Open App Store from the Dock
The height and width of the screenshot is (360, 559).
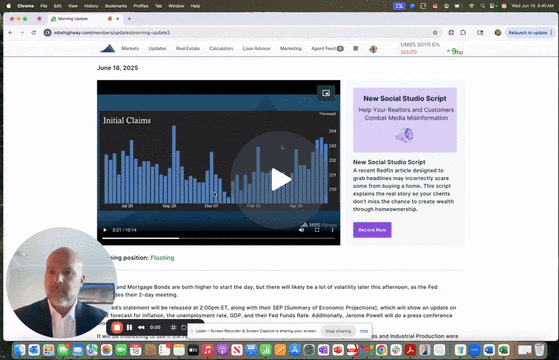click(294, 350)
